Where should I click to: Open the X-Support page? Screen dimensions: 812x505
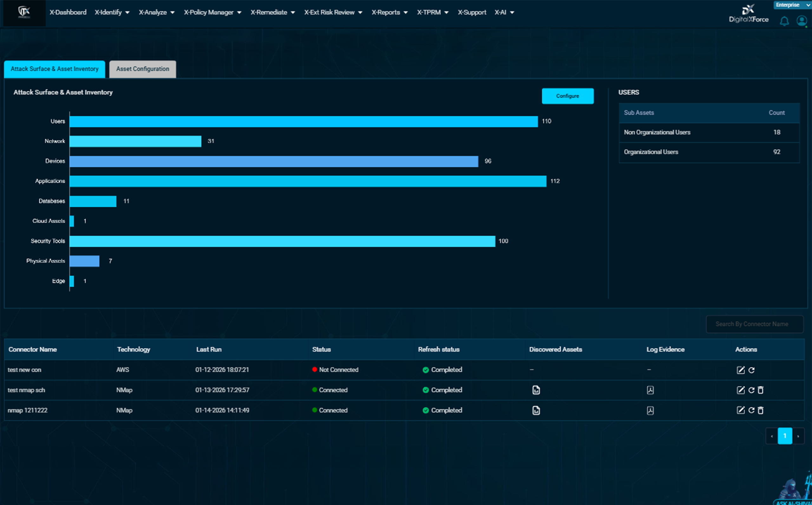472,12
